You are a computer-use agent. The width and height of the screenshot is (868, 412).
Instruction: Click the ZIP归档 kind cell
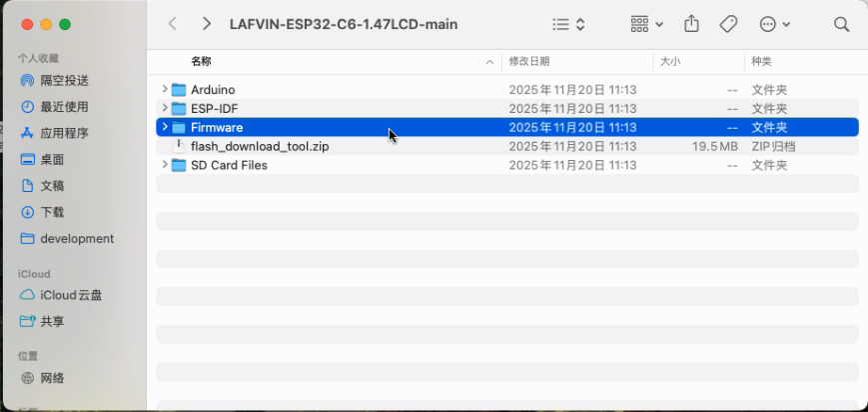coord(773,146)
